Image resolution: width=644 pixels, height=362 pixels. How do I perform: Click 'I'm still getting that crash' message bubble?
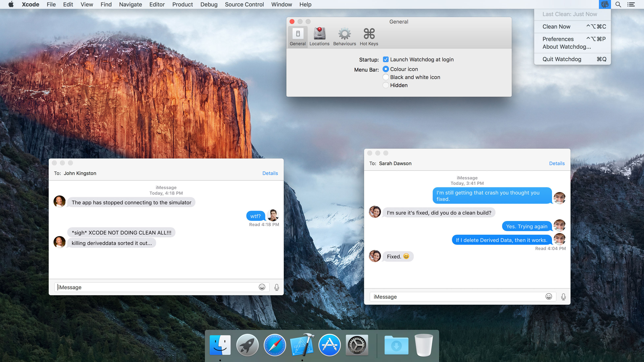pos(492,196)
